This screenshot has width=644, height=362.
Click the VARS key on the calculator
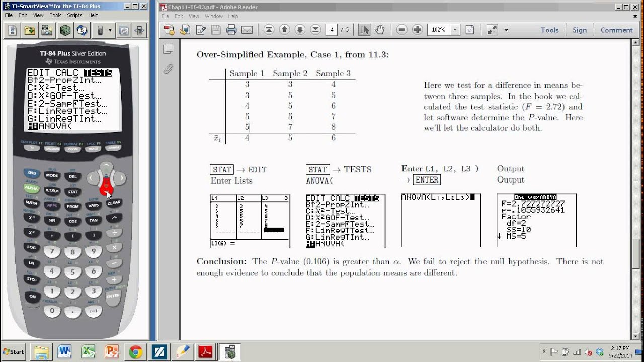pyautogui.click(x=94, y=205)
